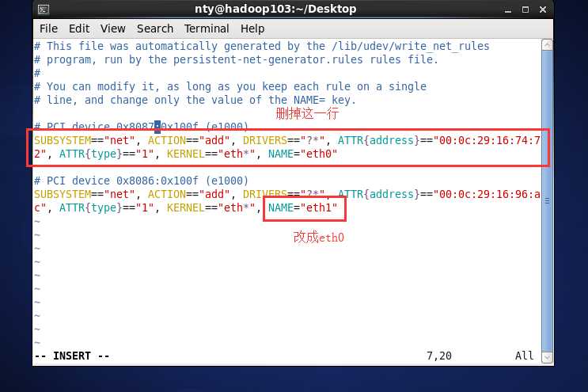Click the 'You can modify it' comment line
Screen dimensions: 588x392
(230, 86)
